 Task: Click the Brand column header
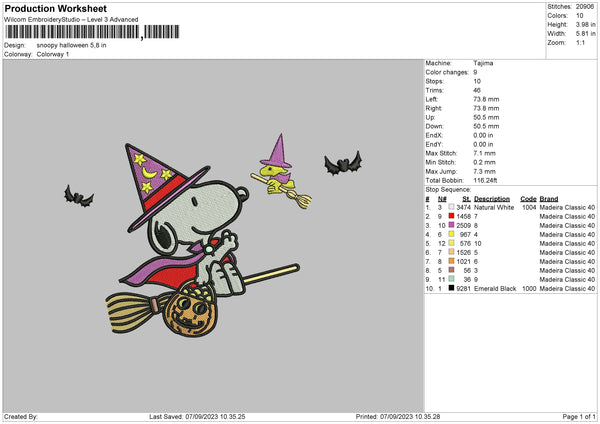(549, 199)
